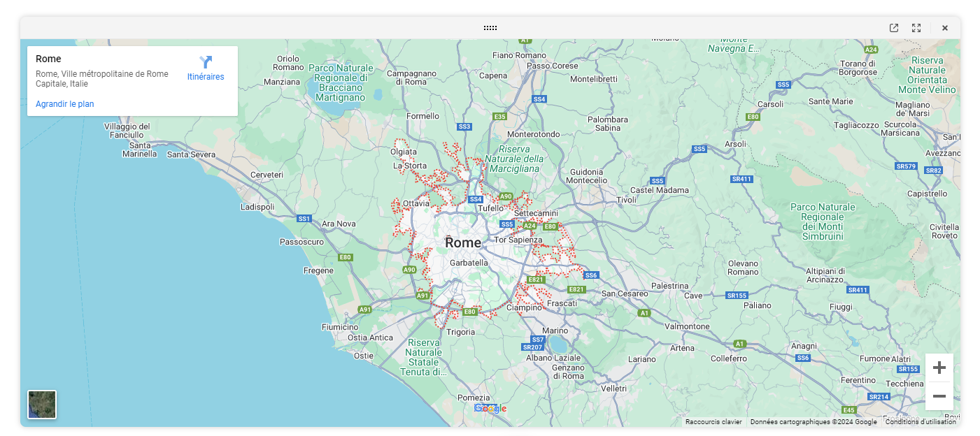The height and width of the screenshot is (436, 980).
Task: Select Fiumicino on the map
Action: pyautogui.click(x=340, y=327)
